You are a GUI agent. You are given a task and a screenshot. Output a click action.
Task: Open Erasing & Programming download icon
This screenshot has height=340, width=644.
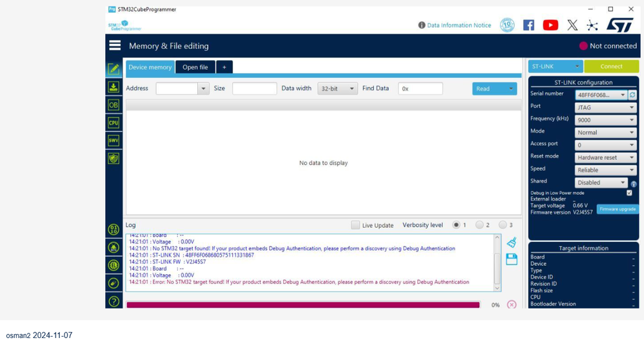113,86
